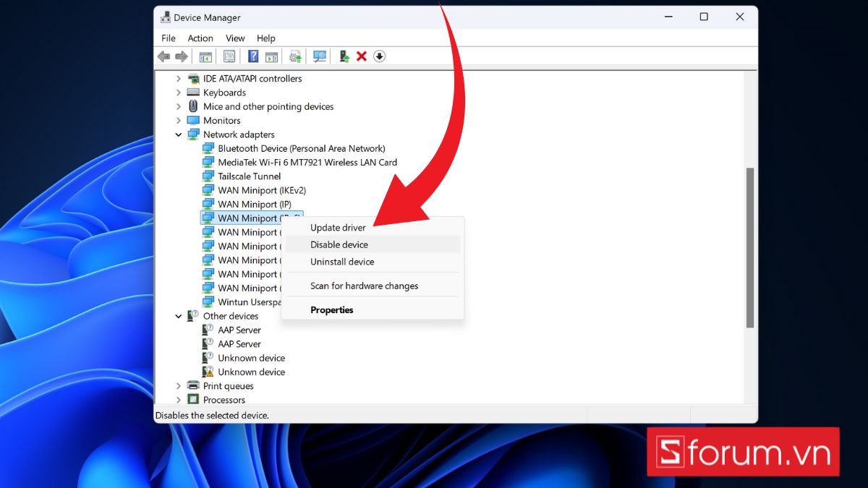This screenshot has width=868, height=488.
Task: Click the Processors category icon
Action: 193,400
